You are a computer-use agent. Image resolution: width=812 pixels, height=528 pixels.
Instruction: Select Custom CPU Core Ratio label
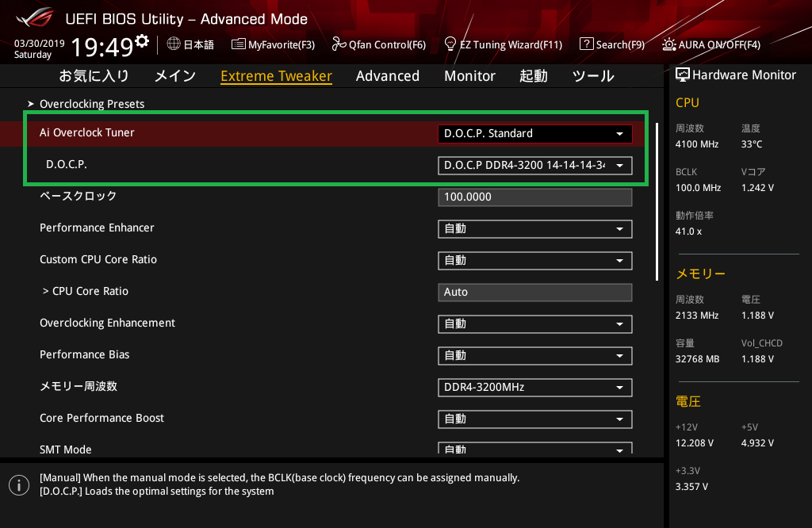coord(98,259)
